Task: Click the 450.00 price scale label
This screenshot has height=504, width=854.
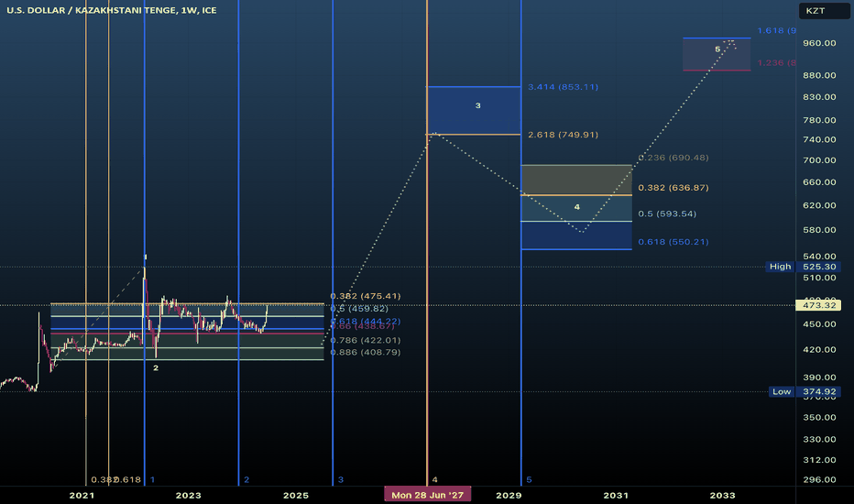Action: point(819,324)
